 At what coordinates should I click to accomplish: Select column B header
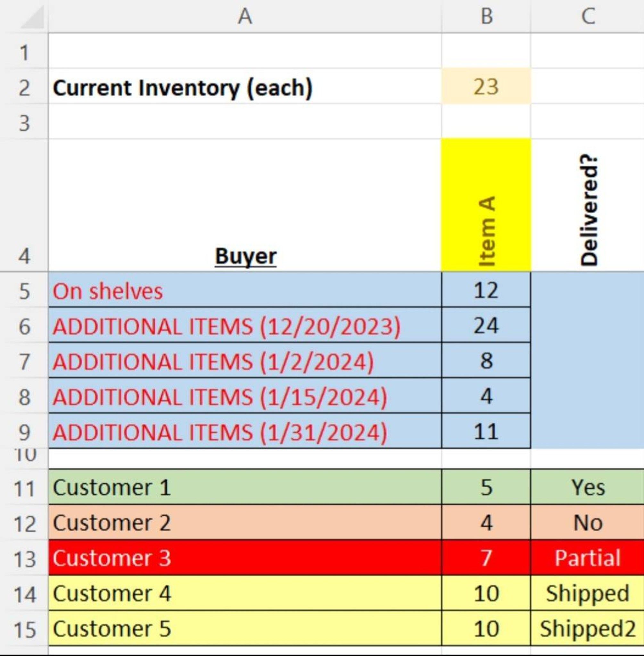(x=486, y=16)
